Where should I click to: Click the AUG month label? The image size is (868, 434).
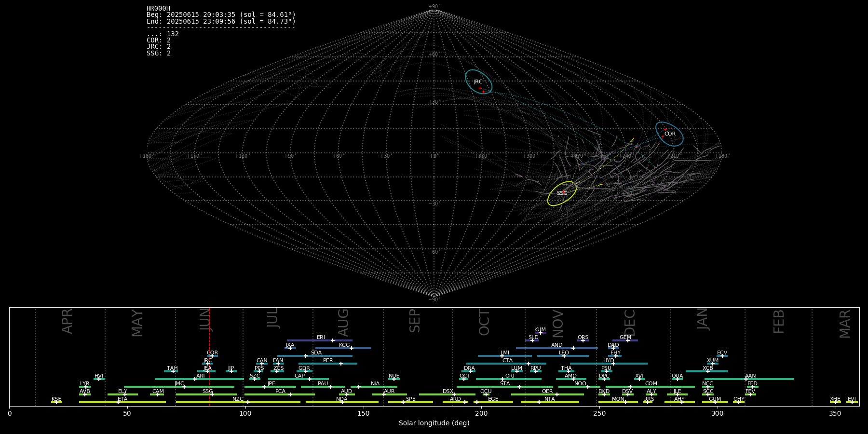(343, 323)
